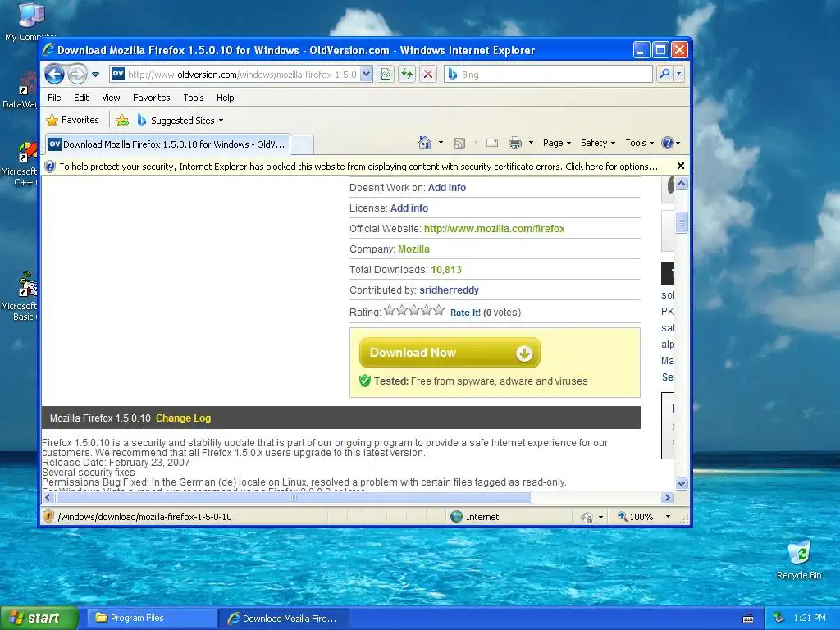Viewport: 840px width, 630px height.
Task: Click the Rate It! link
Action: click(x=465, y=313)
